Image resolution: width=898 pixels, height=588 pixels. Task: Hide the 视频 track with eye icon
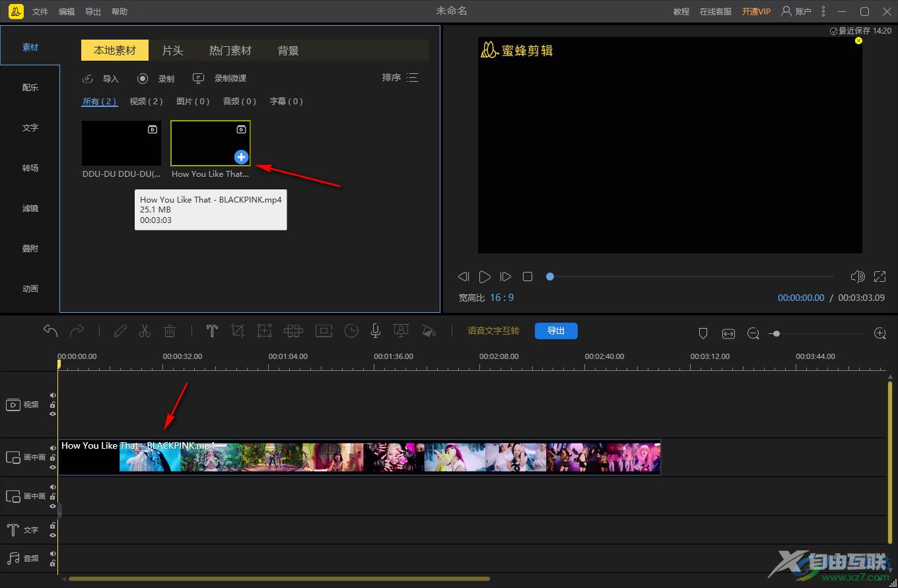tap(53, 414)
